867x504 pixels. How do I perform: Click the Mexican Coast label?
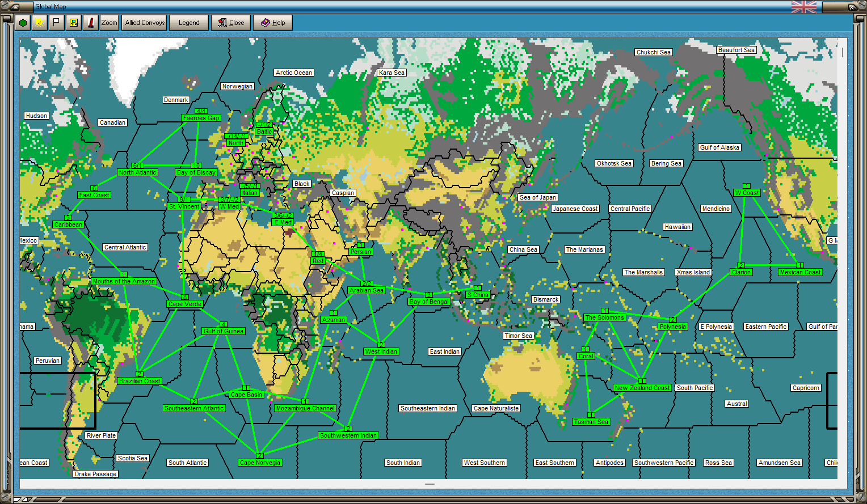[x=800, y=272]
